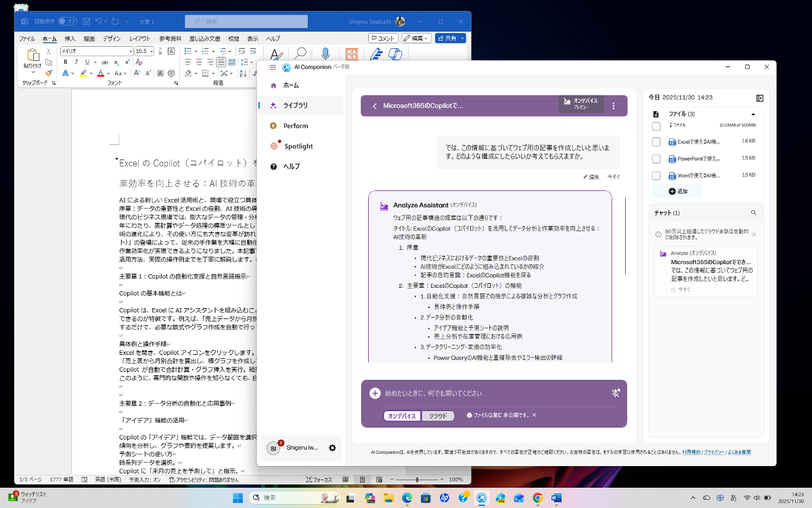This screenshot has width=812, height=508.
Task: Close the 90-day cloud chat deletion notice
Action: (754, 234)
